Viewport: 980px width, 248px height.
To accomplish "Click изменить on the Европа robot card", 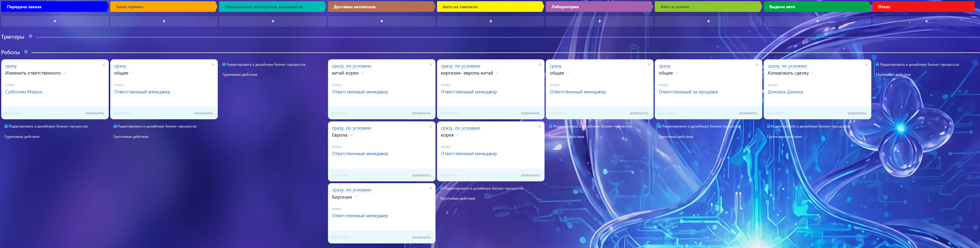I will (x=421, y=175).
